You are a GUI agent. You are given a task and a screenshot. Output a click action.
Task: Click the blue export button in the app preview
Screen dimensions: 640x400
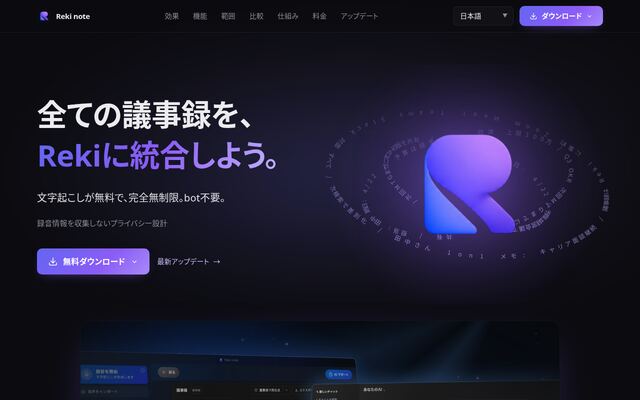(x=338, y=374)
